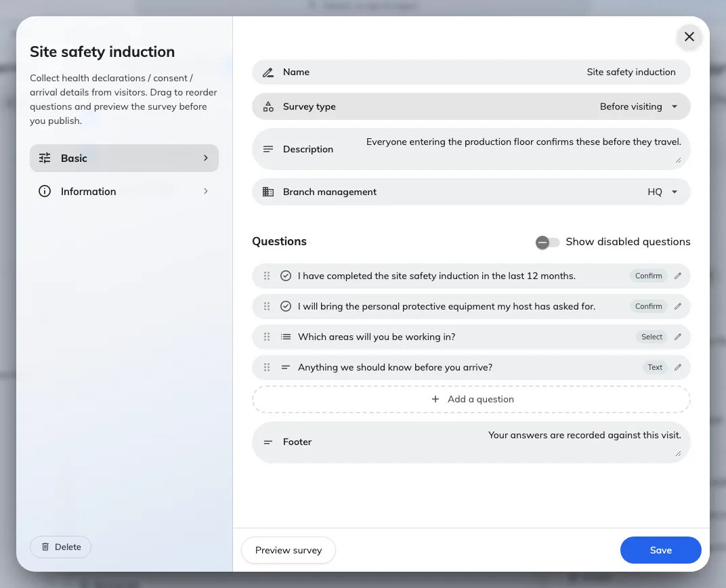Click check-circle icon on 'protective equipment' question

tap(286, 306)
